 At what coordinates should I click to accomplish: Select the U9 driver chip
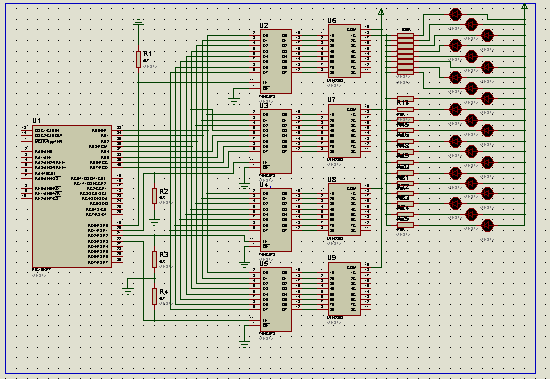[x=344, y=289]
